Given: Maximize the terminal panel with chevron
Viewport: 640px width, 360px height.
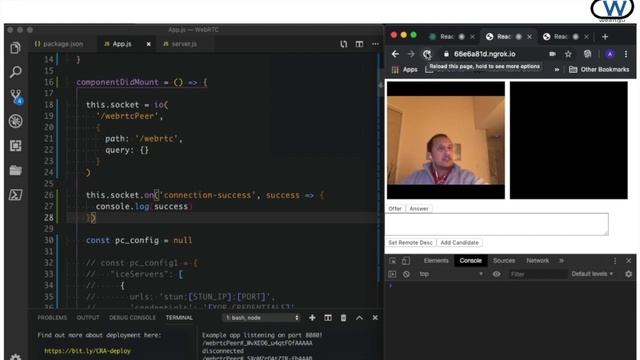Looking at the screenshot, I should click(x=359, y=318).
